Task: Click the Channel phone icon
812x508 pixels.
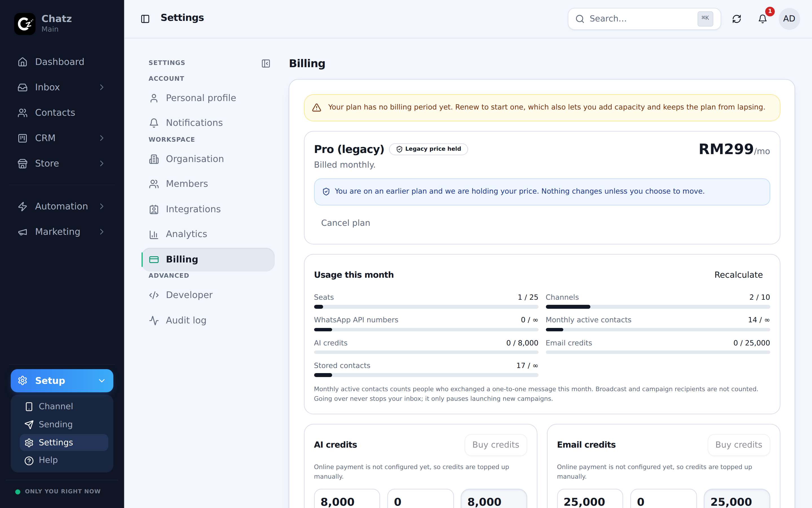Action: tap(29, 406)
